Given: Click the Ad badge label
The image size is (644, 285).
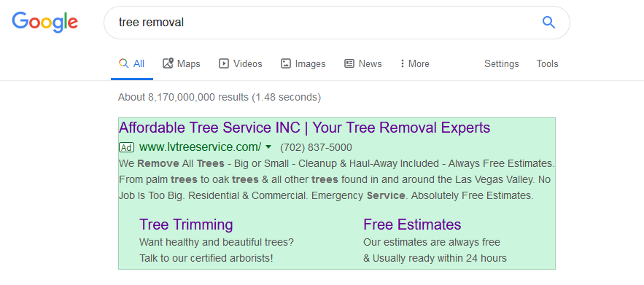Looking at the screenshot, I should 126,147.
